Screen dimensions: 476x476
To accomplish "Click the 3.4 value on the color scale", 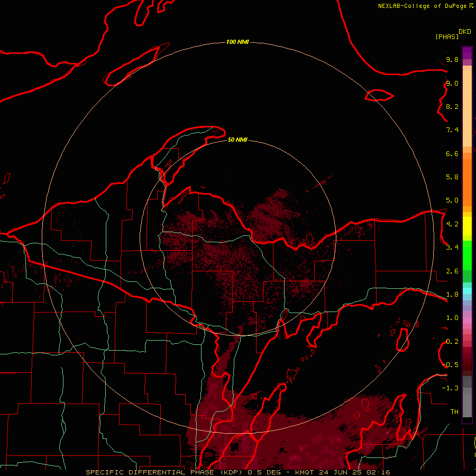I will (452, 248).
